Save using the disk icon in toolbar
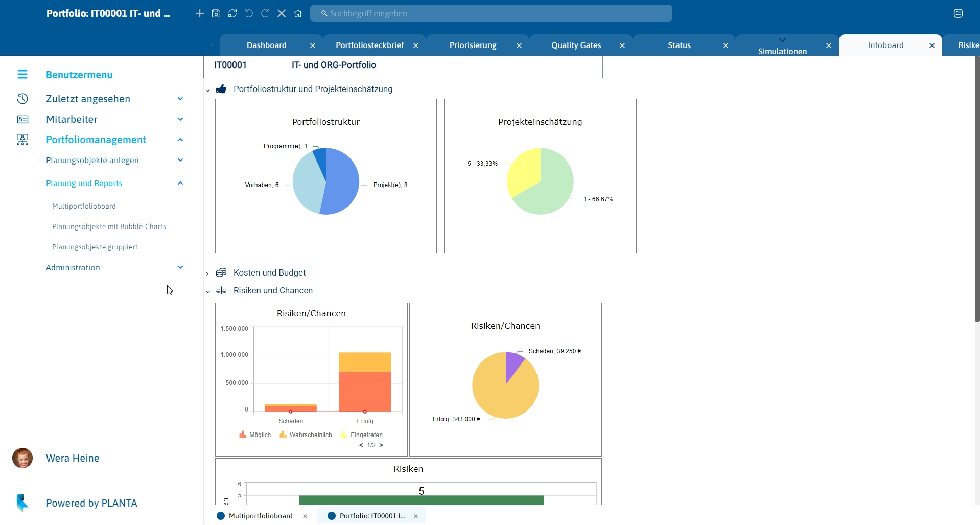The width and height of the screenshot is (980, 525). click(x=216, y=13)
